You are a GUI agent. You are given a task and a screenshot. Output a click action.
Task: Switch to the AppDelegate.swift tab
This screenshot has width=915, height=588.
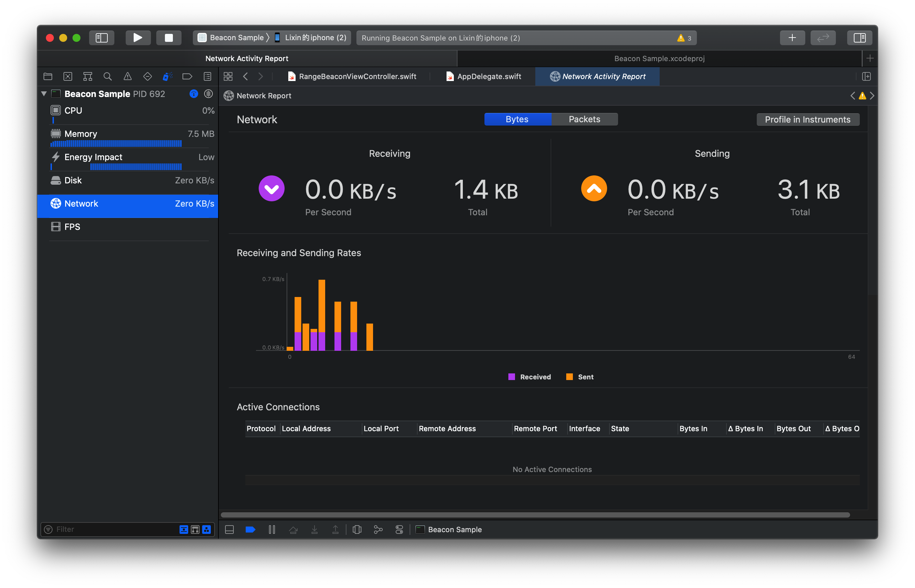(x=484, y=76)
